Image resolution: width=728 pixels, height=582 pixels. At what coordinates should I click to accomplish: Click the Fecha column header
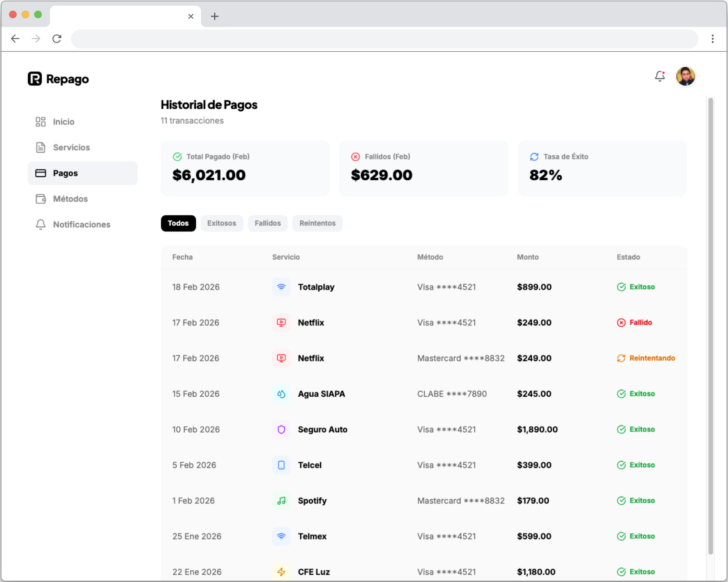[182, 257]
